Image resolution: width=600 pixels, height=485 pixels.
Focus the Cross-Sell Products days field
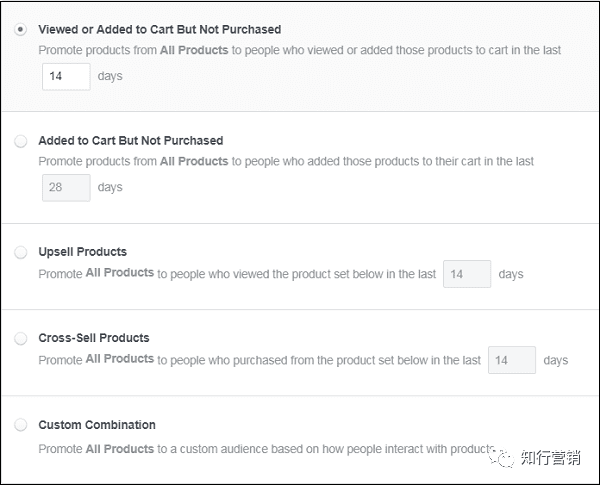click(x=512, y=360)
